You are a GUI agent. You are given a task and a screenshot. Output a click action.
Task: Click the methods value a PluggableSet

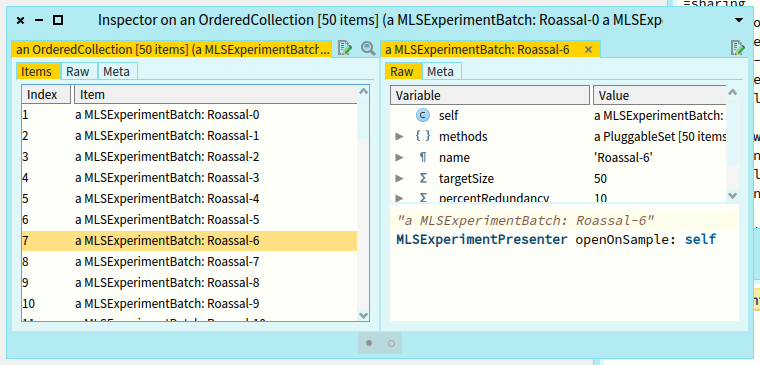[660, 137]
